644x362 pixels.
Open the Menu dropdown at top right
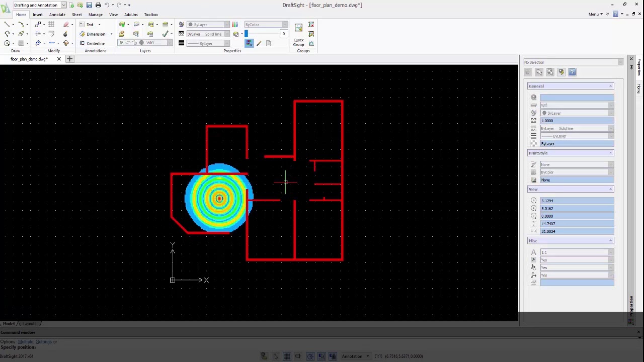(596, 14)
